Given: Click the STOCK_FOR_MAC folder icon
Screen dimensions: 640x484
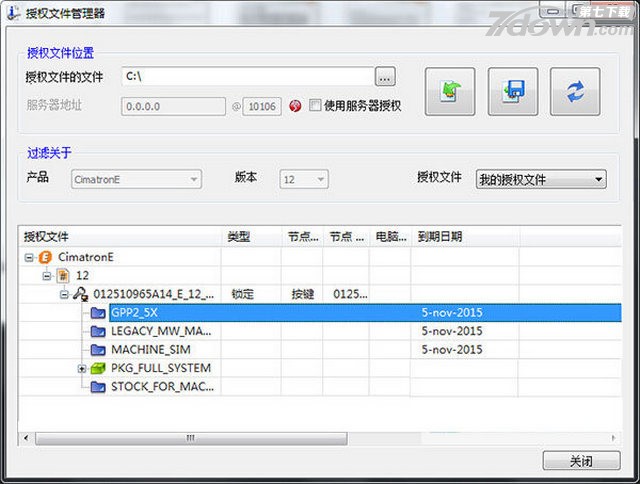Looking at the screenshot, I should pos(98,387).
